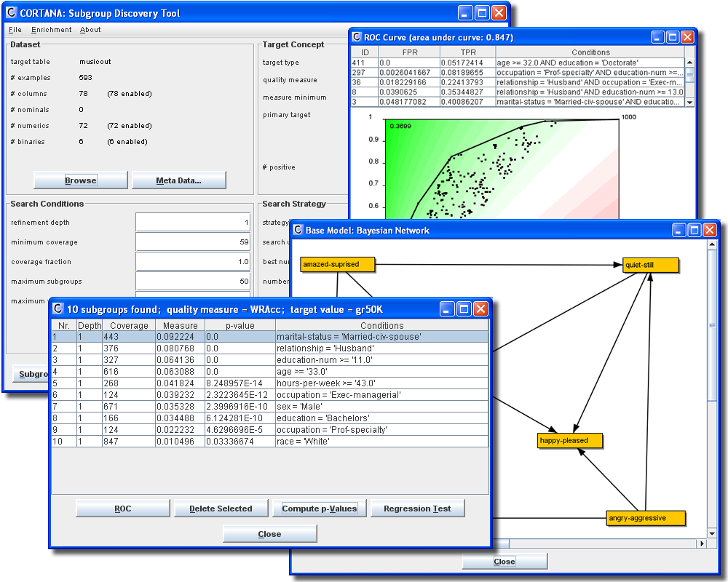Click the Meta Data... button
Viewport: 728px width, 582px height.
coord(178,180)
